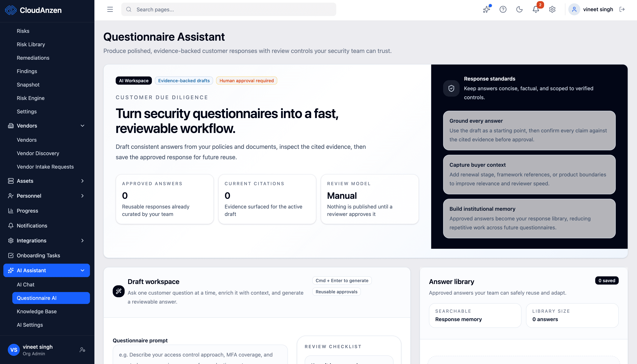Expand the Assets section chevron
This screenshot has height=364, width=637.
click(82, 181)
